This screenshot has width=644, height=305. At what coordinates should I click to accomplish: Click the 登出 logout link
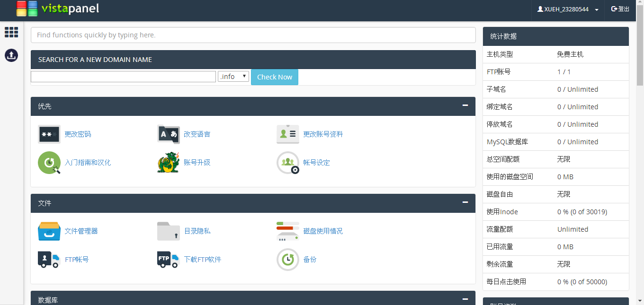(620, 9)
